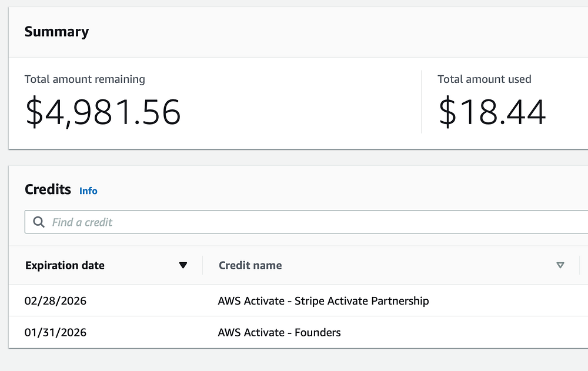Open the Info link beside Credits

click(x=88, y=190)
